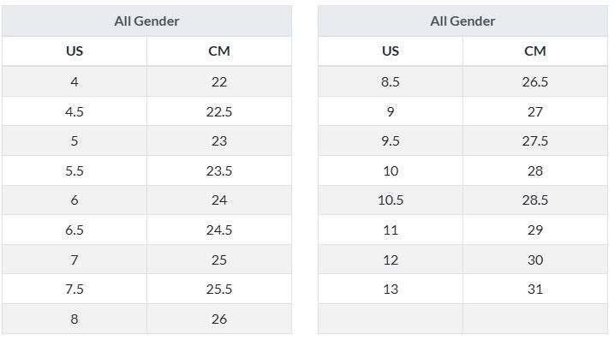This screenshot has width=614, height=364.
Task: Select US size 9.5 cell
Action: click(390, 141)
